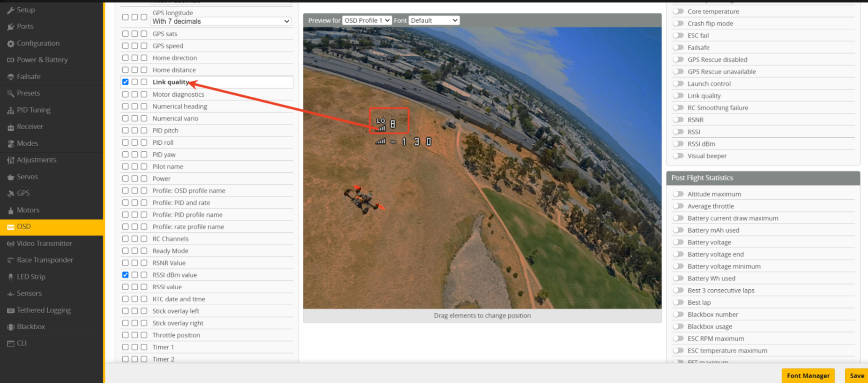Open the OSD Profile preview dropdown

[367, 20]
